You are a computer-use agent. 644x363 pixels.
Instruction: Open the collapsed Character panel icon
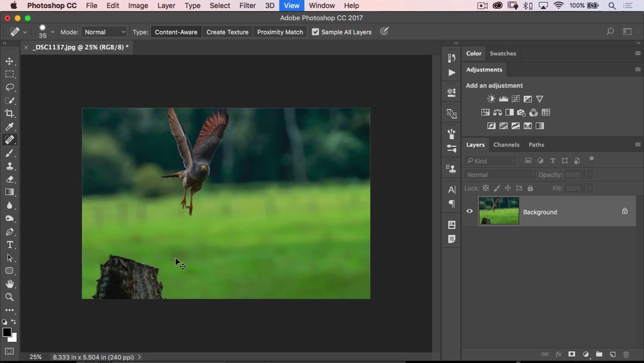tap(452, 190)
